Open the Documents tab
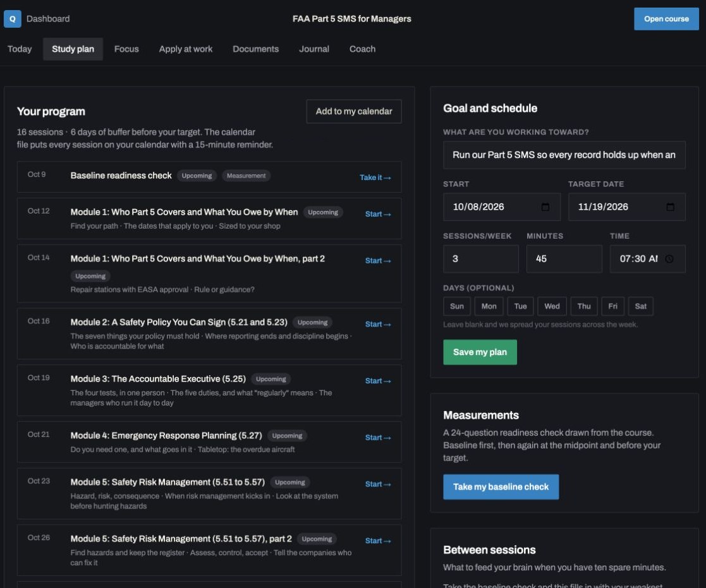 pyautogui.click(x=256, y=49)
